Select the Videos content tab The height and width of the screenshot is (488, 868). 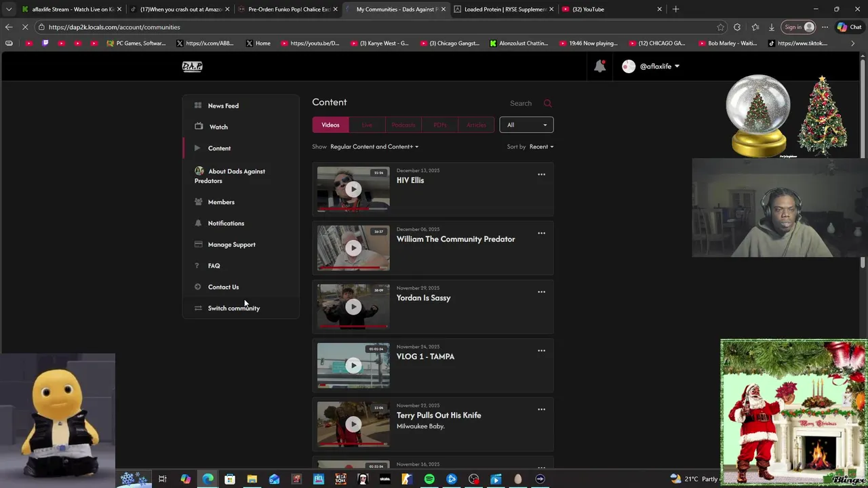(x=330, y=125)
